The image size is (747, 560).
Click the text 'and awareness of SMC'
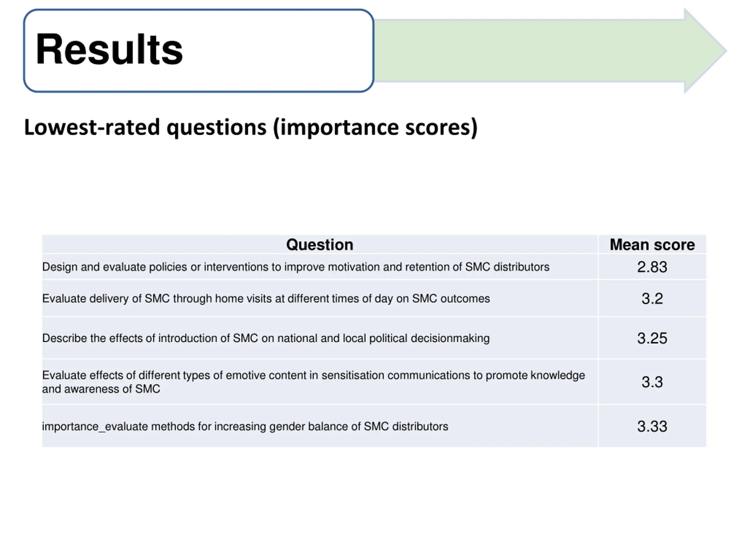[x=101, y=389]
